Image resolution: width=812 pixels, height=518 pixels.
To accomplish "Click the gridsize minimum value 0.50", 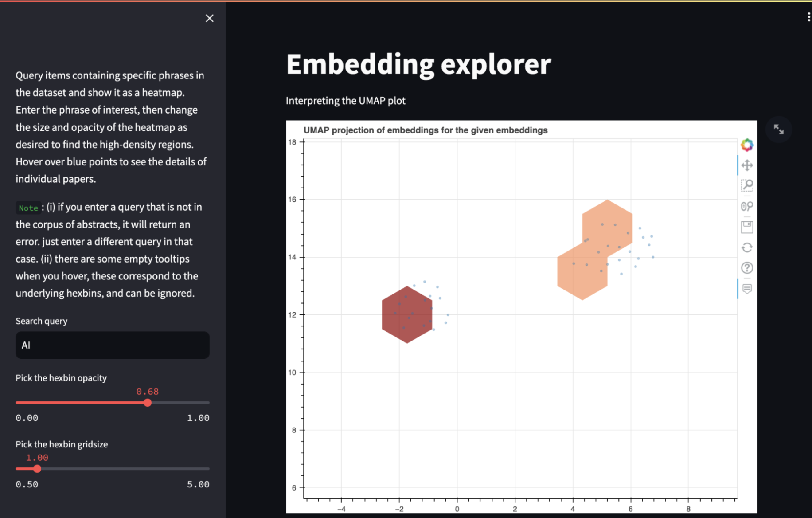I will 27,484.
